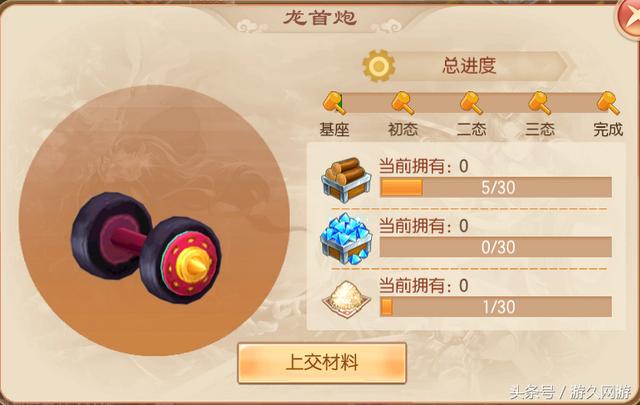Click the crystal progress bar showing 0/30

pos(496,247)
